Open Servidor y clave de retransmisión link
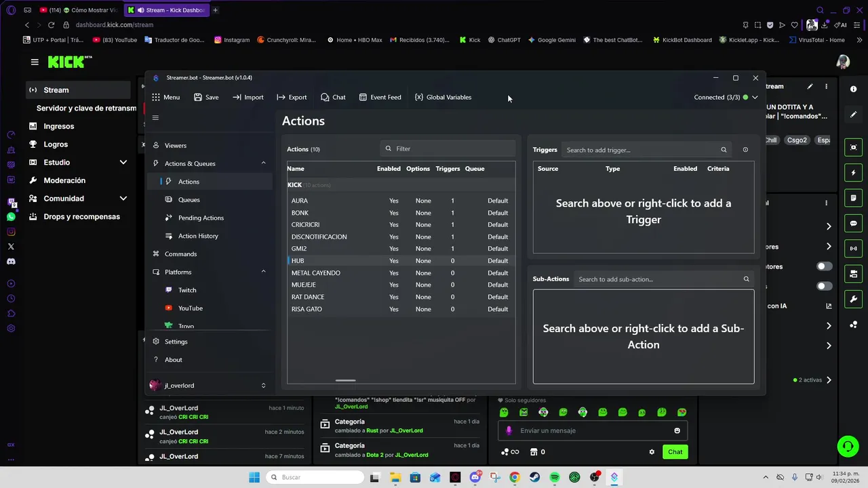The image size is (868, 488). click(86, 108)
